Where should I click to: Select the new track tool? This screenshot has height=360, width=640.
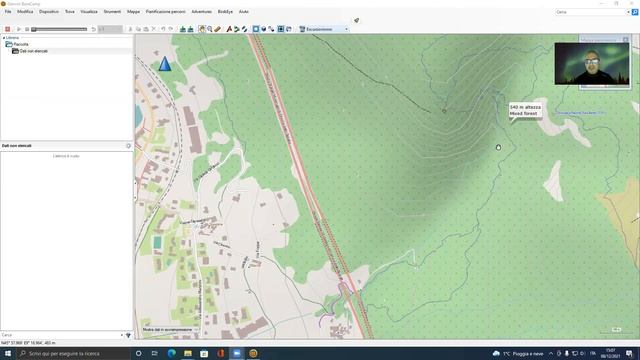244,29
